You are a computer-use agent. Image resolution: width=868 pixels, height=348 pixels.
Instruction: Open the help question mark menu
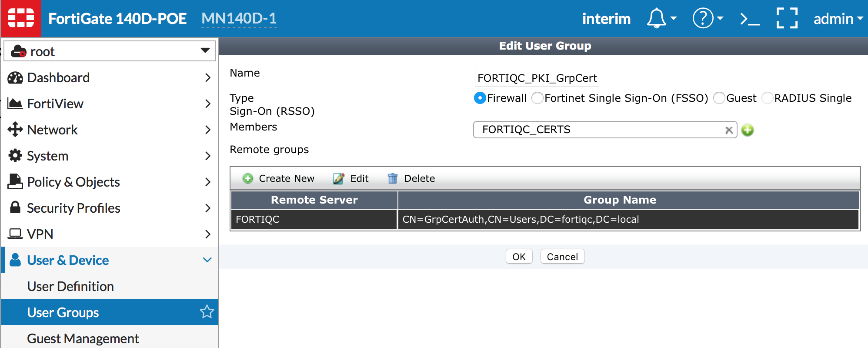point(703,18)
